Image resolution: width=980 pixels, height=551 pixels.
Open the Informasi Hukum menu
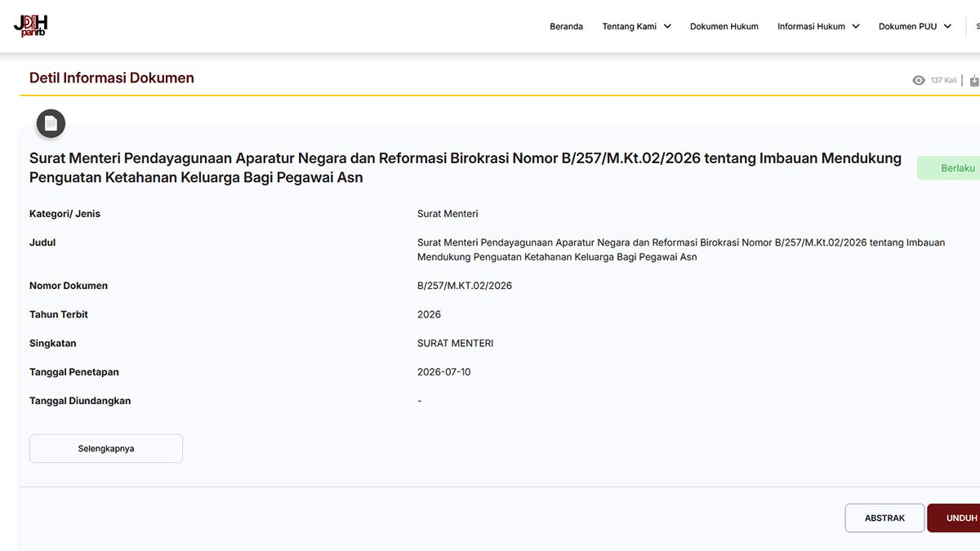pos(812,26)
